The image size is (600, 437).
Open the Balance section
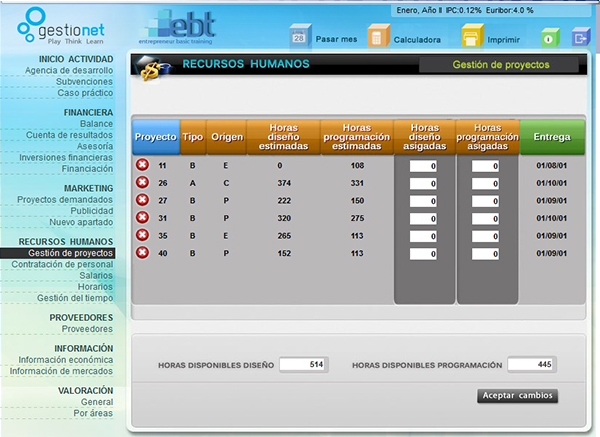96,124
